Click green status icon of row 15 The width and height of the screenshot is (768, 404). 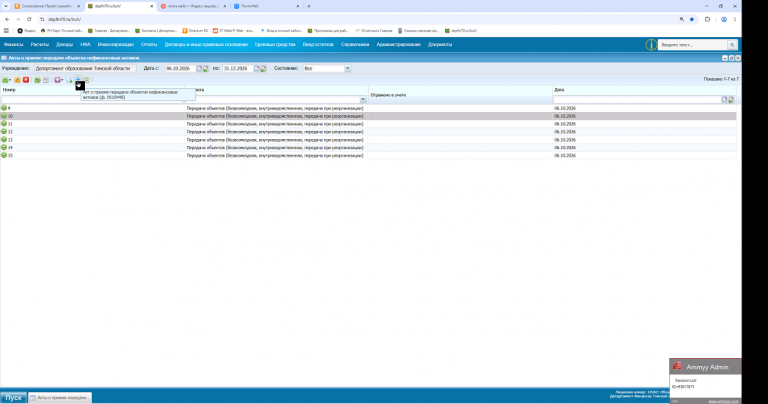click(x=4, y=155)
